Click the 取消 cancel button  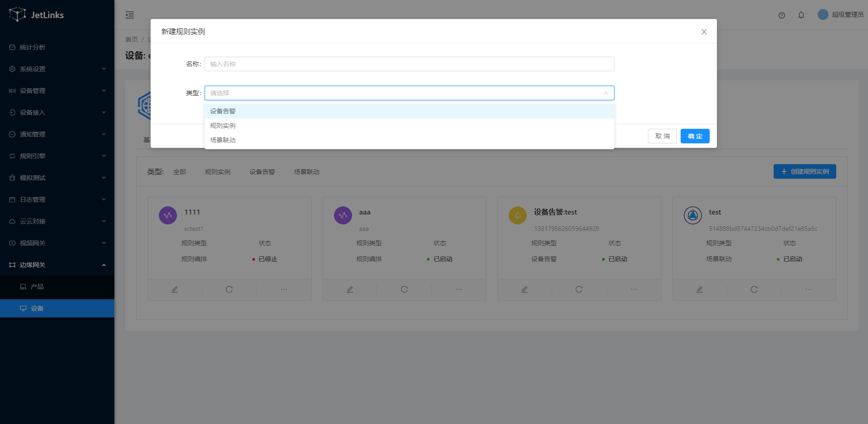[662, 136]
